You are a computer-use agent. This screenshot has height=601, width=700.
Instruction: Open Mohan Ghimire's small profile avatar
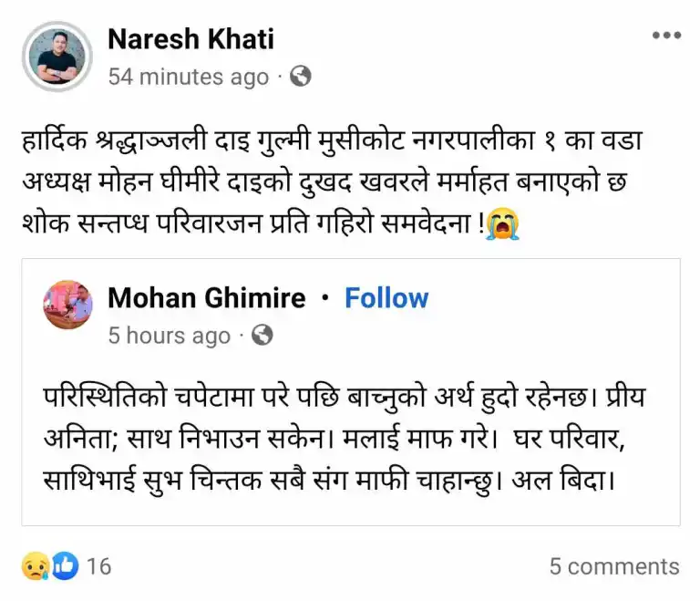[67, 305]
